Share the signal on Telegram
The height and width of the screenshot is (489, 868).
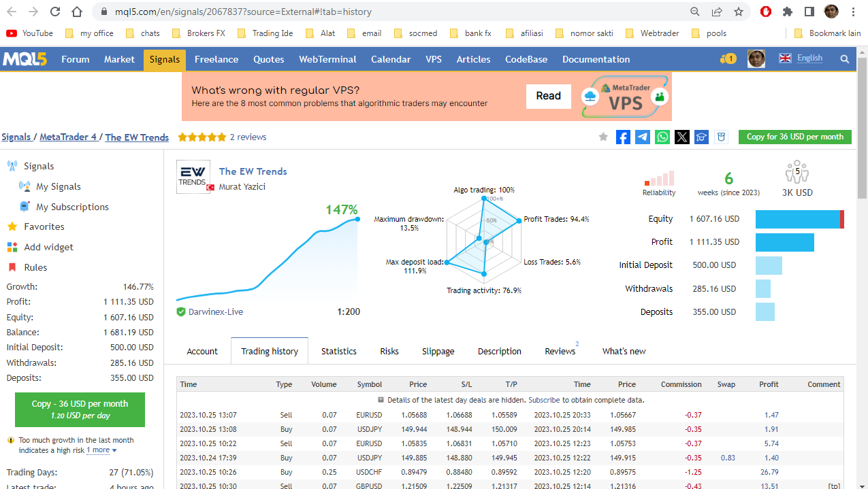click(x=643, y=137)
